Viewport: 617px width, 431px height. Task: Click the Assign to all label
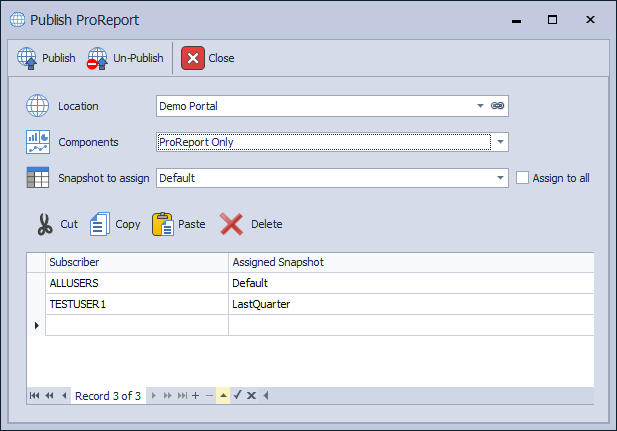tap(561, 178)
